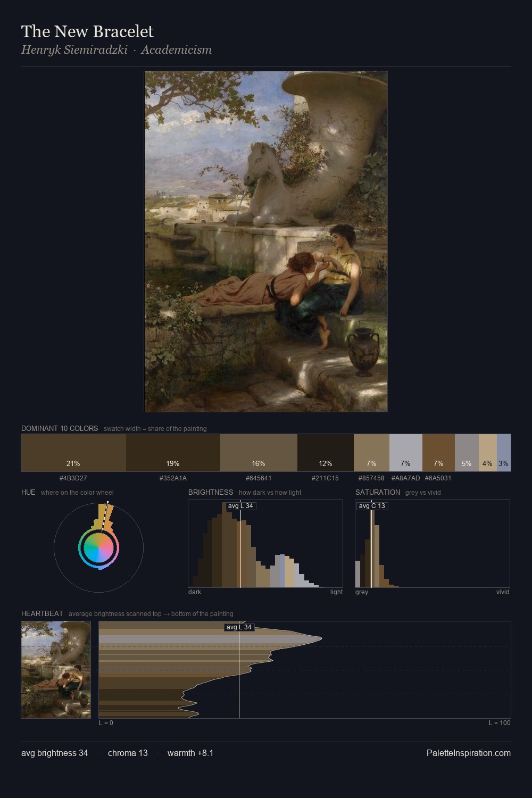Select the 12% swatch #211C15

pos(326,453)
